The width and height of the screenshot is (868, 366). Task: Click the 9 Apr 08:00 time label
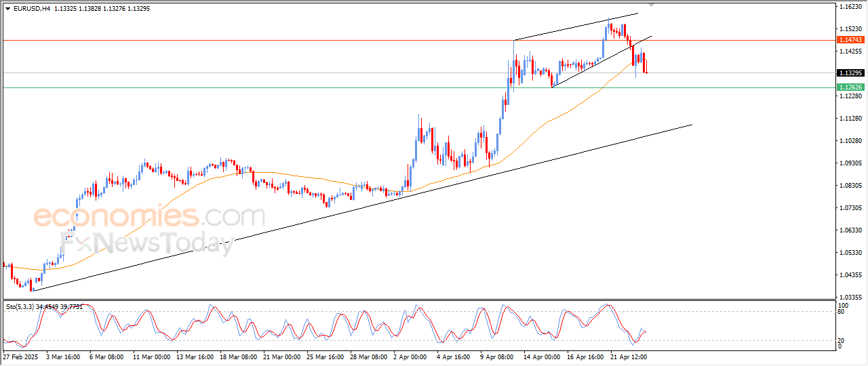tap(498, 356)
